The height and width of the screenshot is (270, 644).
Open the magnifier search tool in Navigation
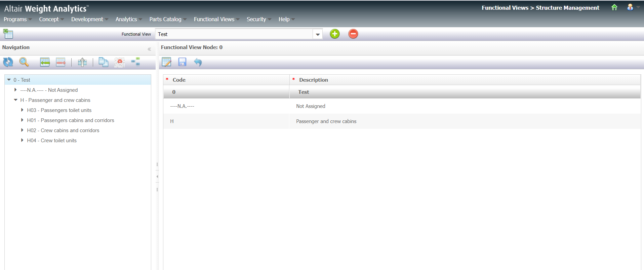point(24,62)
